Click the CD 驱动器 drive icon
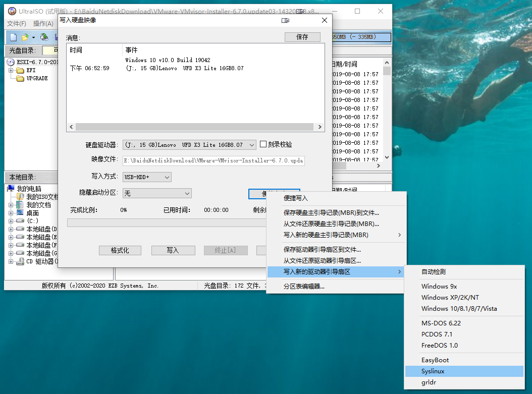This screenshot has width=532, height=394. tap(20, 261)
